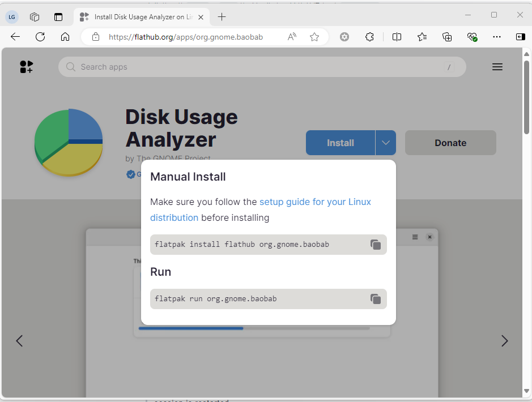Click the page vertical scrollbar thumb
The height and width of the screenshot is (402, 532).
(526, 97)
